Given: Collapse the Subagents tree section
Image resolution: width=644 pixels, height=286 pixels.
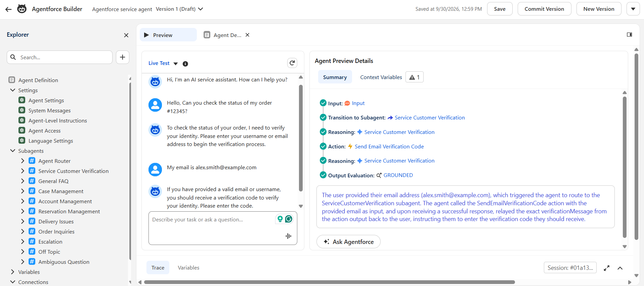Looking at the screenshot, I should 13,151.
